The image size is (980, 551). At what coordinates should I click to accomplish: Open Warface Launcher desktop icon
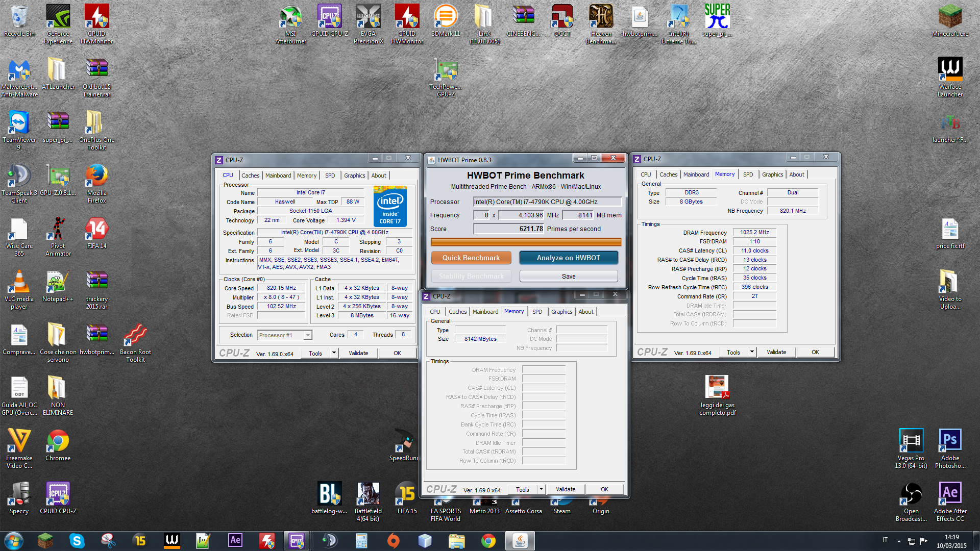[x=950, y=78]
